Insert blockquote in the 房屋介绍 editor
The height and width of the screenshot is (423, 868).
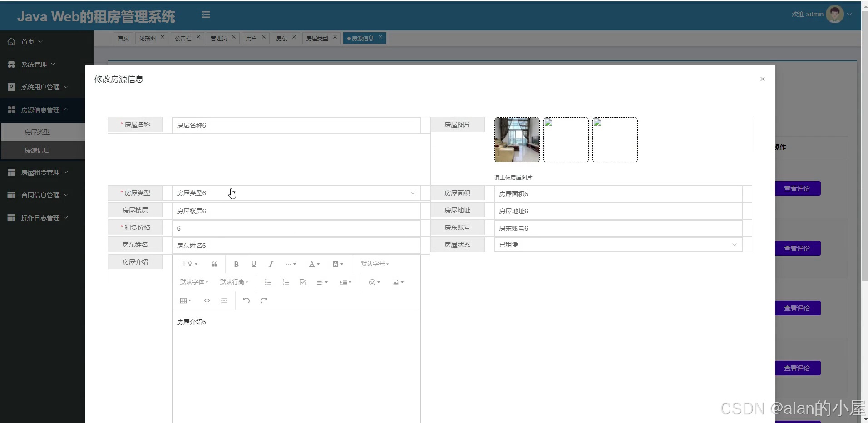click(214, 264)
